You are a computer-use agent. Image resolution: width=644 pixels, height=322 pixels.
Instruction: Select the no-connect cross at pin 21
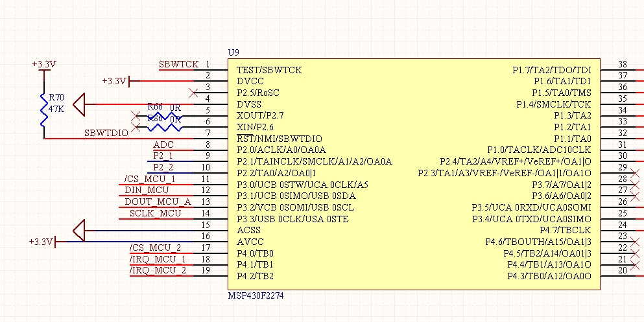point(635,265)
